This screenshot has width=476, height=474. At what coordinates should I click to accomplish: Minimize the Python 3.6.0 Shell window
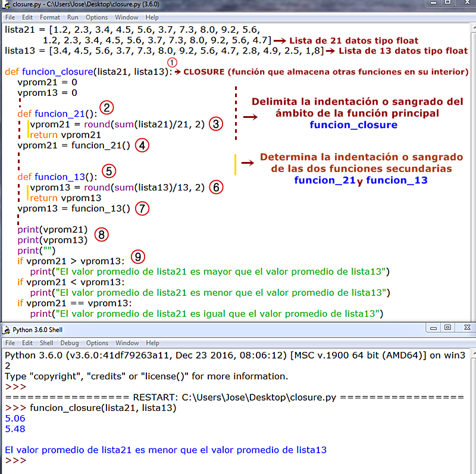click(x=433, y=328)
